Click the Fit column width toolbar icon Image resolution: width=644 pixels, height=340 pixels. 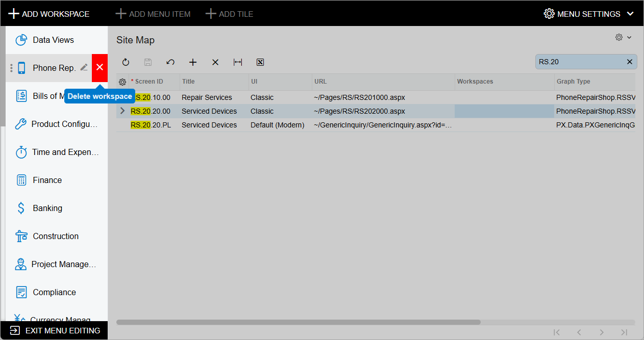237,62
